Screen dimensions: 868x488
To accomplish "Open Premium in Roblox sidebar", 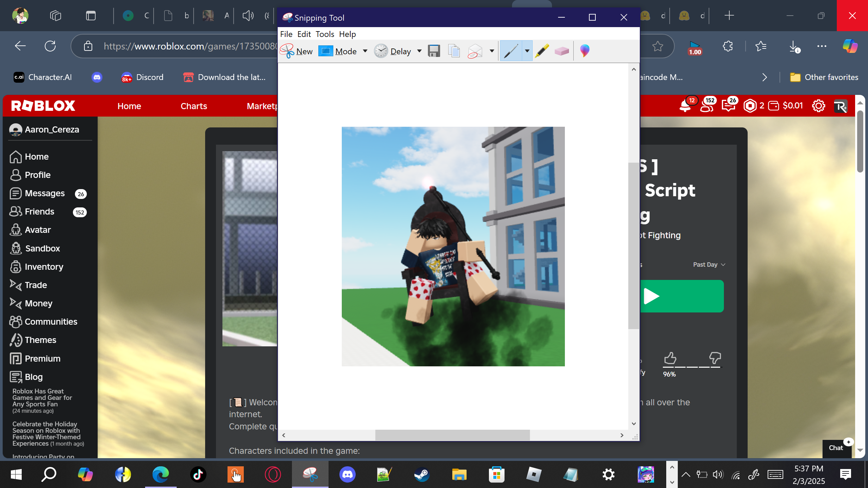I will pos(35,359).
